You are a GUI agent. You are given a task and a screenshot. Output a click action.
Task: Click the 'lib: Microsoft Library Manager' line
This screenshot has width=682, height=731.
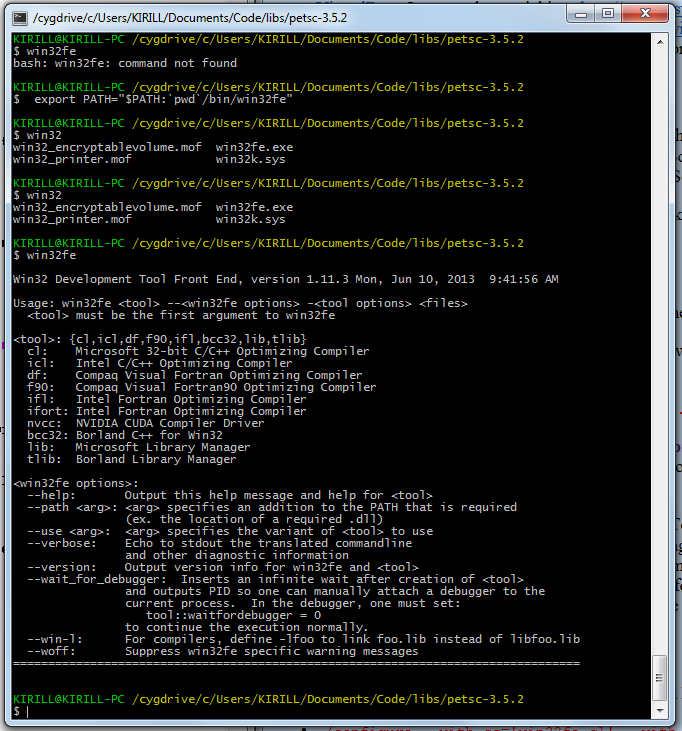(x=138, y=447)
